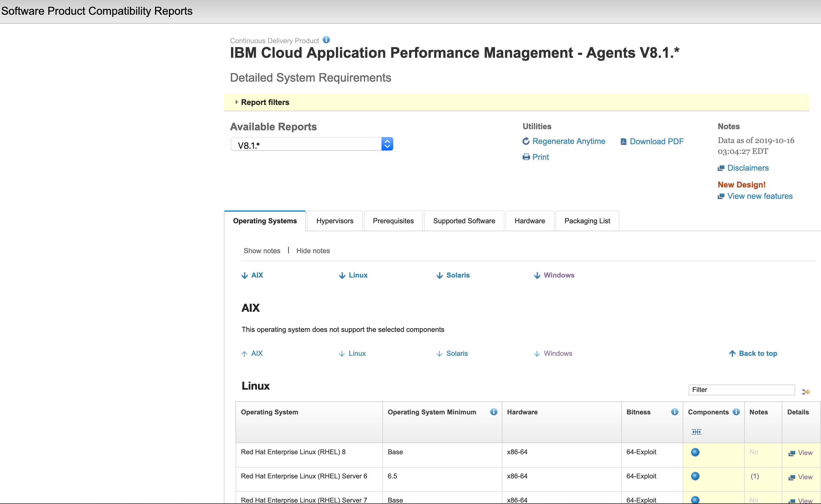The height and width of the screenshot is (504, 821).
Task: Click the Download PDF link
Action: (656, 141)
